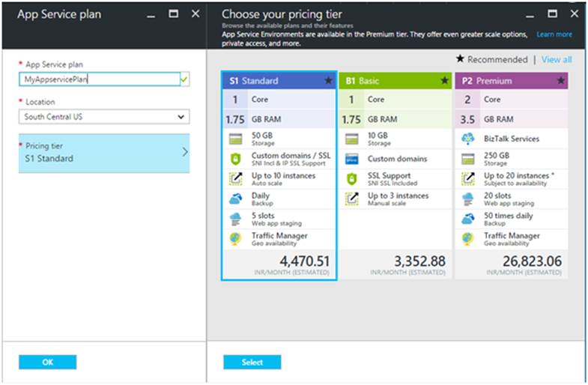
Task: Click the star on S1 Standard header
Action: pos(328,80)
